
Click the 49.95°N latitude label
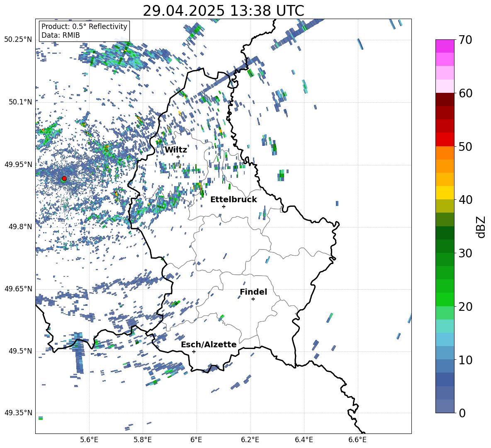coord(18,165)
